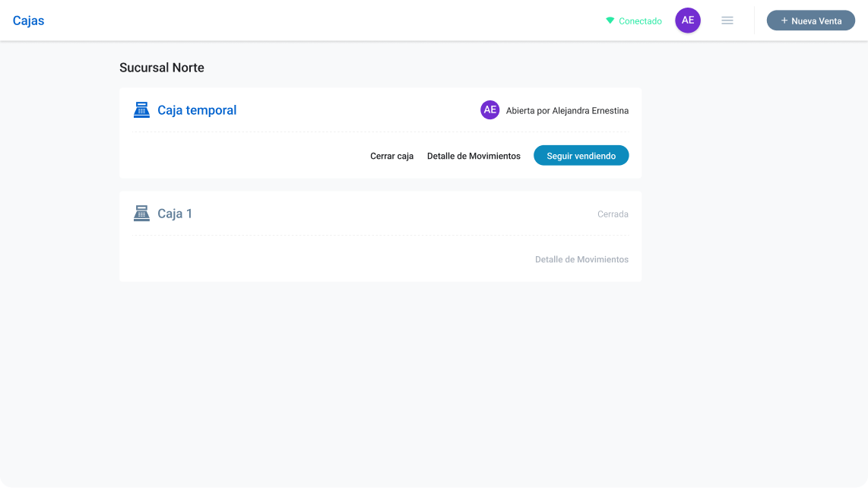The image size is (868, 488).
Task: Click the Conectado status label
Action: pos(641,21)
